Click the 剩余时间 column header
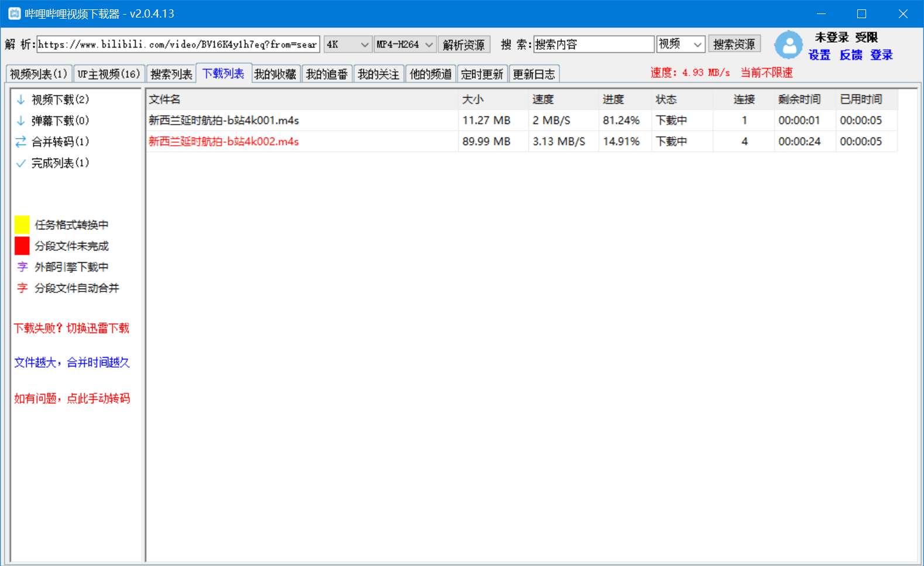 point(805,100)
